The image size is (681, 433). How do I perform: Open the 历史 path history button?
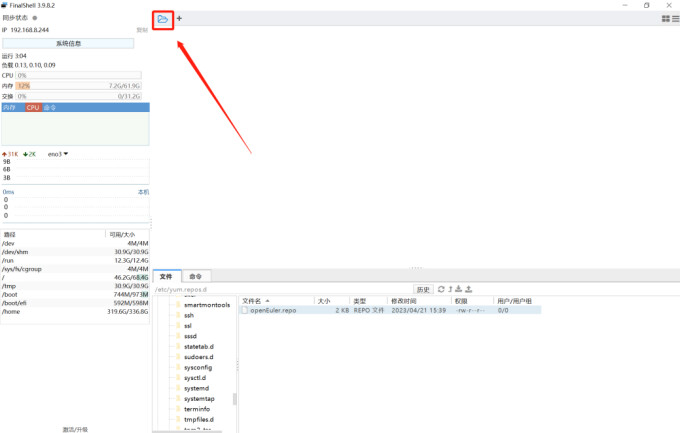pyautogui.click(x=423, y=289)
